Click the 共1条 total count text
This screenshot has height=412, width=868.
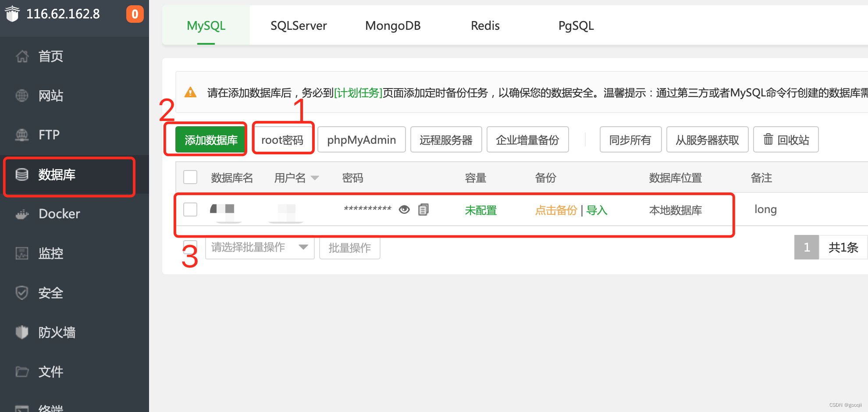click(x=843, y=247)
